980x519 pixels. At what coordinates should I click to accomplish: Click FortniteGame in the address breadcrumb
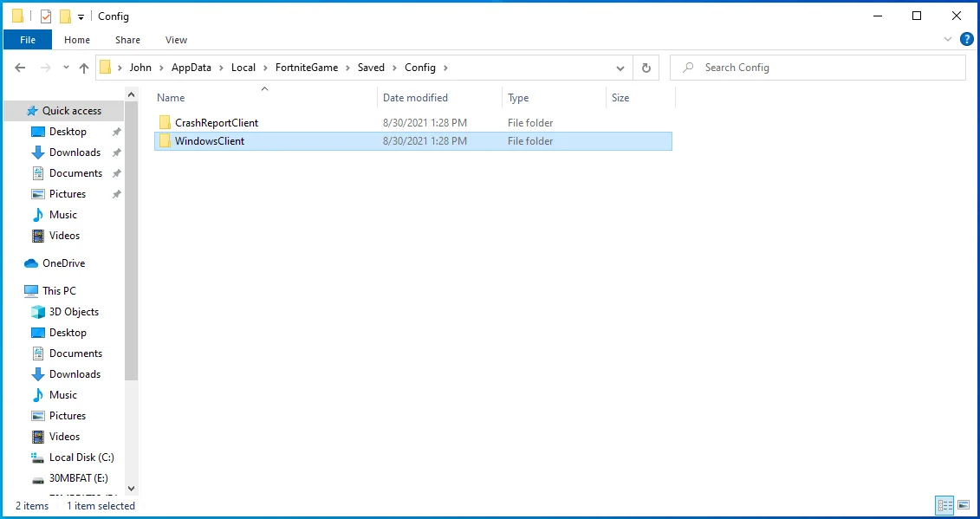[306, 68]
